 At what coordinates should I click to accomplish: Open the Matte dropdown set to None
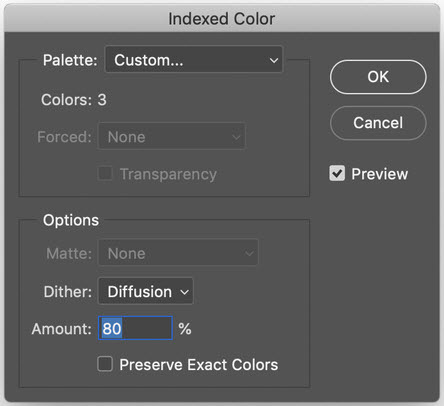pos(178,253)
